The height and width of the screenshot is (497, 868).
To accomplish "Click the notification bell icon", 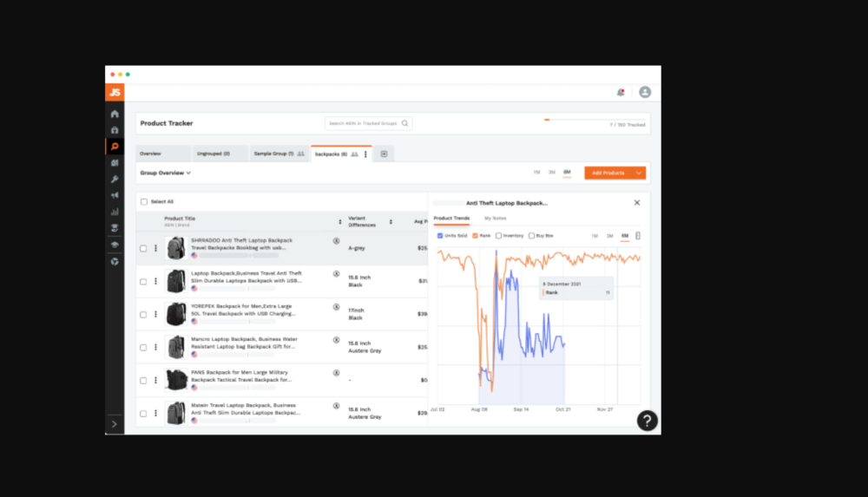I will point(620,92).
